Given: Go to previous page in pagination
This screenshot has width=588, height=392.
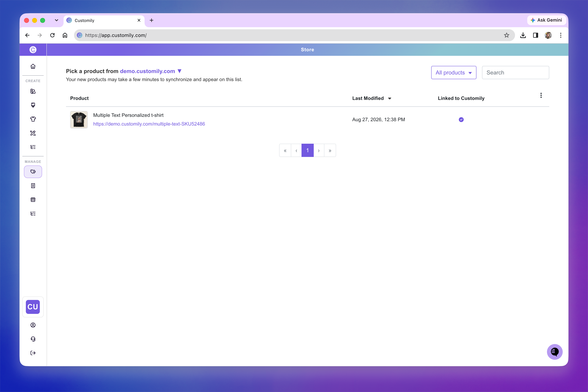Looking at the screenshot, I should pos(296,150).
